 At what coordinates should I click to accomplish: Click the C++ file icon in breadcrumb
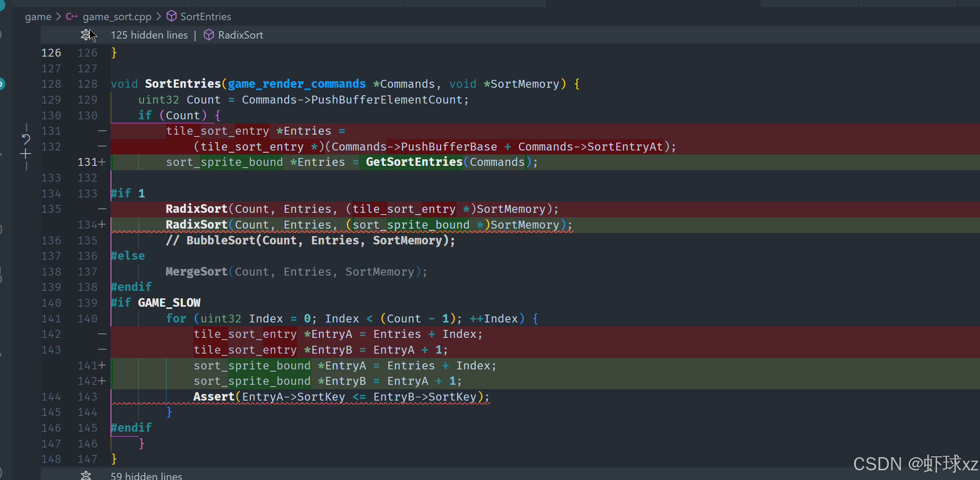click(x=72, y=17)
